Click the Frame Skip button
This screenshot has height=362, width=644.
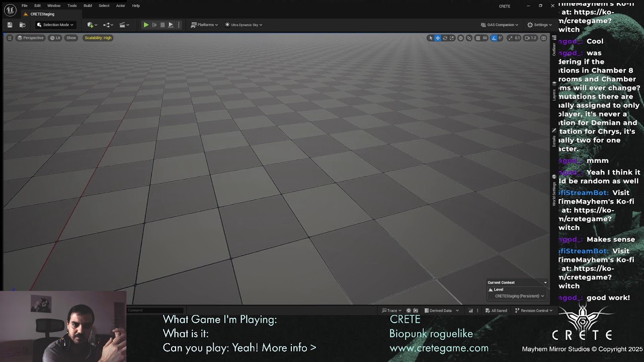154,25
